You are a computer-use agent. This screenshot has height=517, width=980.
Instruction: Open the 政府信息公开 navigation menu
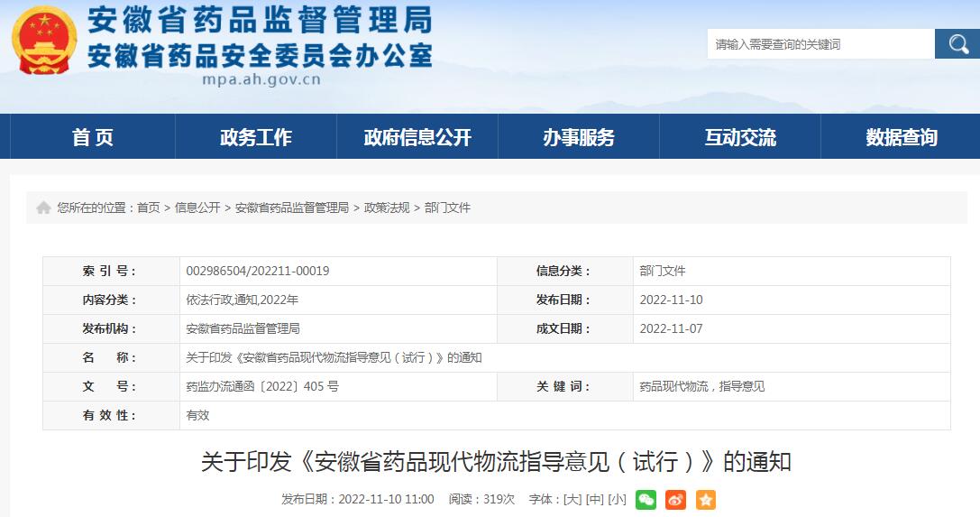[x=417, y=137]
